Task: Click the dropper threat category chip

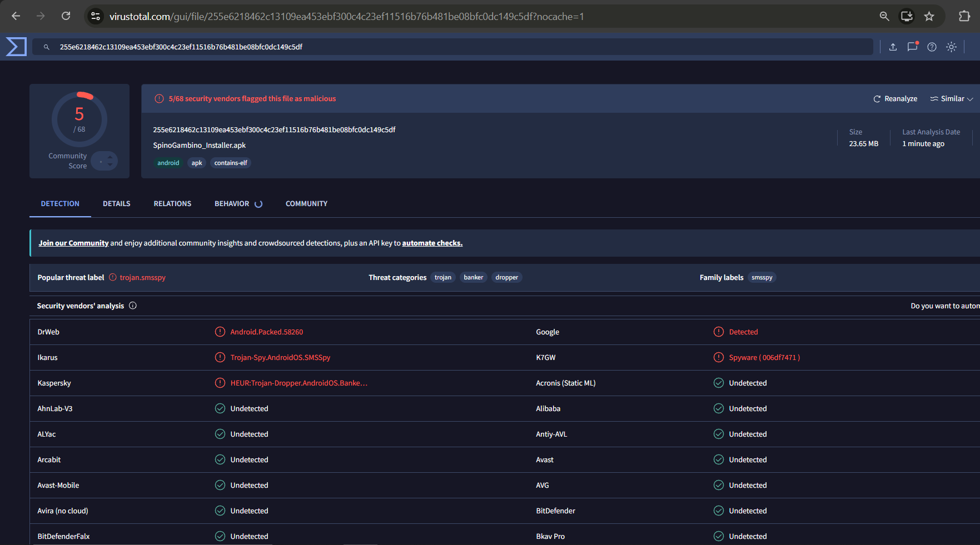Action: [x=507, y=277]
